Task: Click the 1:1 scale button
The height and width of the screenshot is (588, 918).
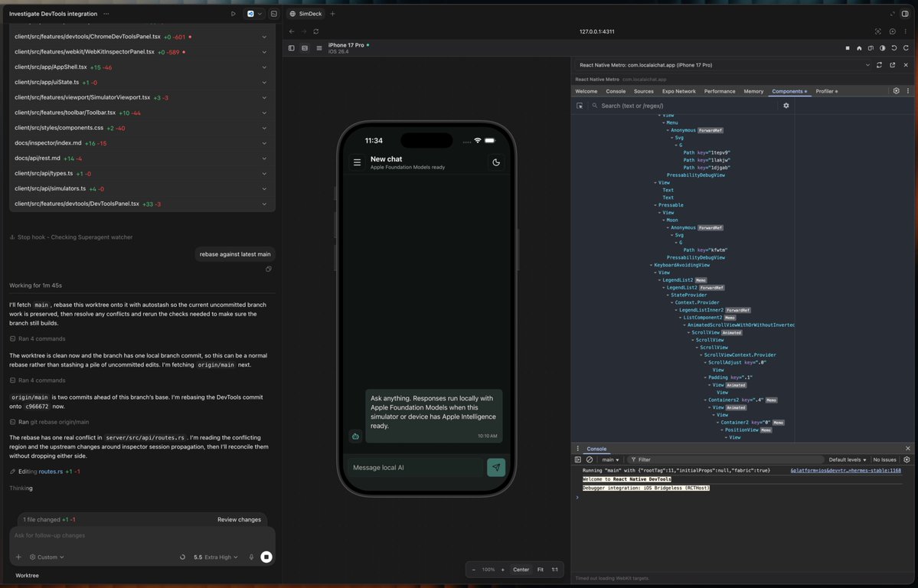Action: 554,570
